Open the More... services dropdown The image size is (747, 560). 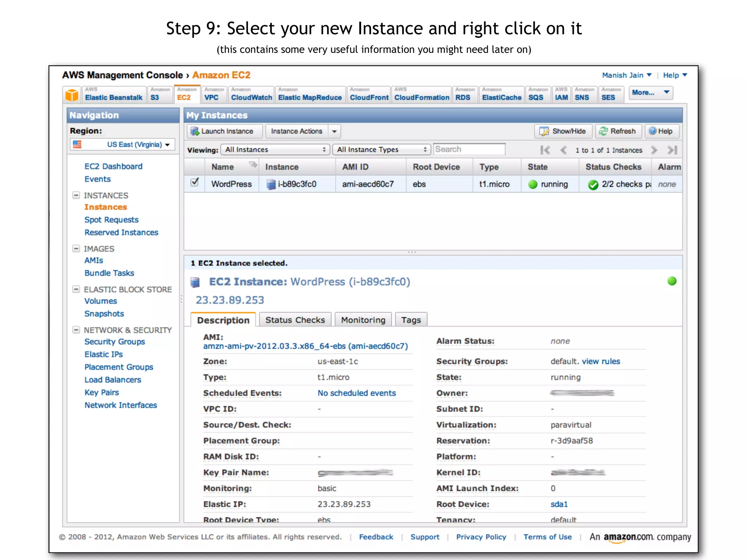point(651,93)
